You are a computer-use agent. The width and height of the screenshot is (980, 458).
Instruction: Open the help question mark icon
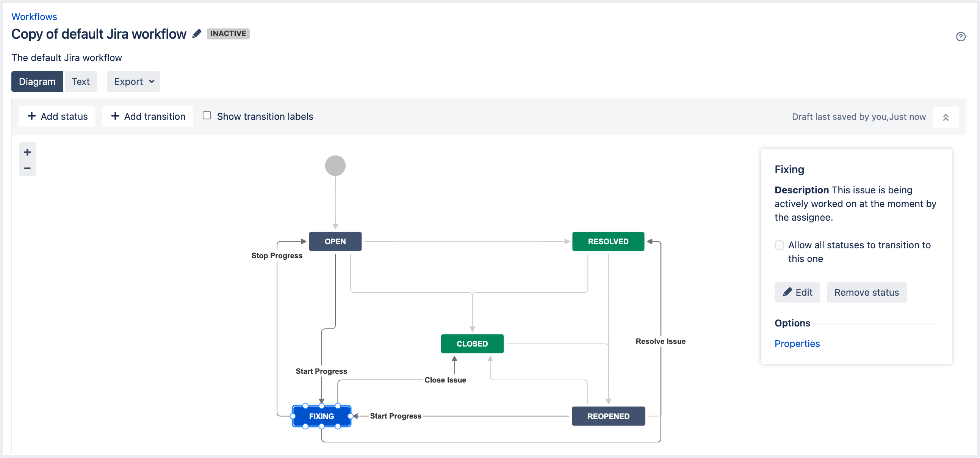(960, 36)
